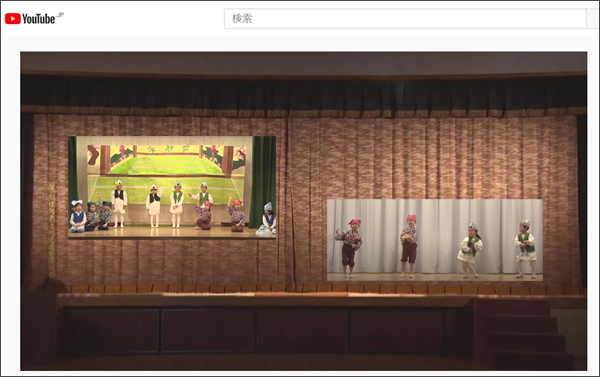Click the search field labeled 検索
The width and height of the screenshot is (600, 377).
405,18
